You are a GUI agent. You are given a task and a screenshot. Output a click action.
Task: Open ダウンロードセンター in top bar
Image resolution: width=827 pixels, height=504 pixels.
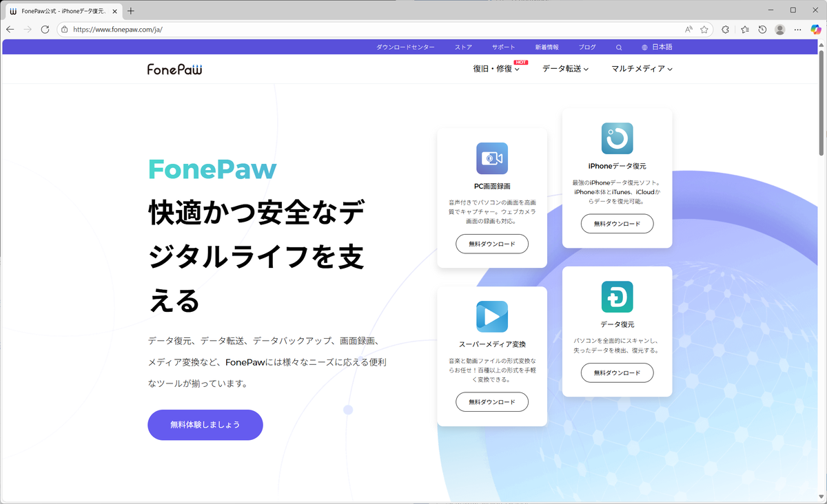pyautogui.click(x=405, y=48)
